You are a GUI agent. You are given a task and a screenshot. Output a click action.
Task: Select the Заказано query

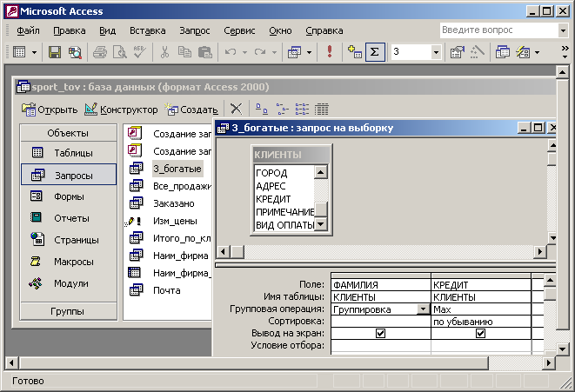point(173,203)
